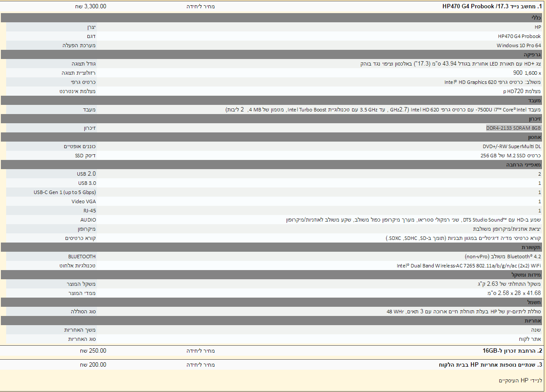546x392 pixels.
Task: Click the 'USB-C Gen 1 (up to 5 Gbps)' label
Action: [65, 192]
